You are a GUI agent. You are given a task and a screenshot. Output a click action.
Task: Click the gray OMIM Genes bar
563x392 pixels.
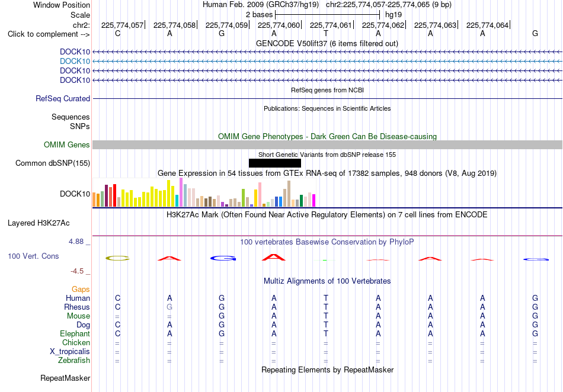coord(328,145)
